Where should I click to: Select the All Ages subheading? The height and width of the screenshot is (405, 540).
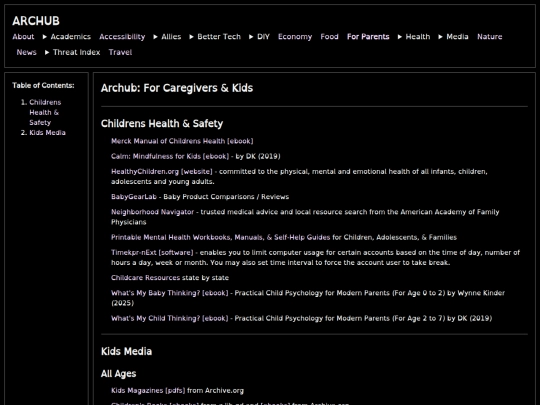(118, 374)
